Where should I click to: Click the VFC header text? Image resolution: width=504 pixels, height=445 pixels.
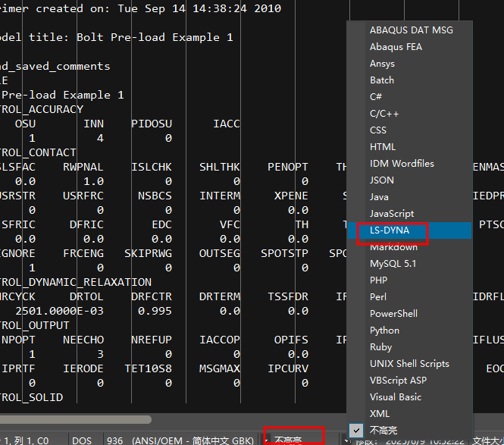tap(230, 224)
